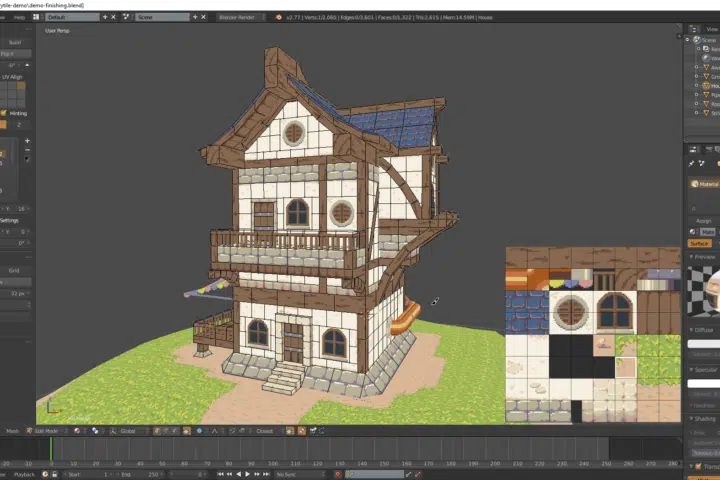The height and width of the screenshot is (480, 720).
Task: Select the Material slot in properties
Action: coord(704,184)
